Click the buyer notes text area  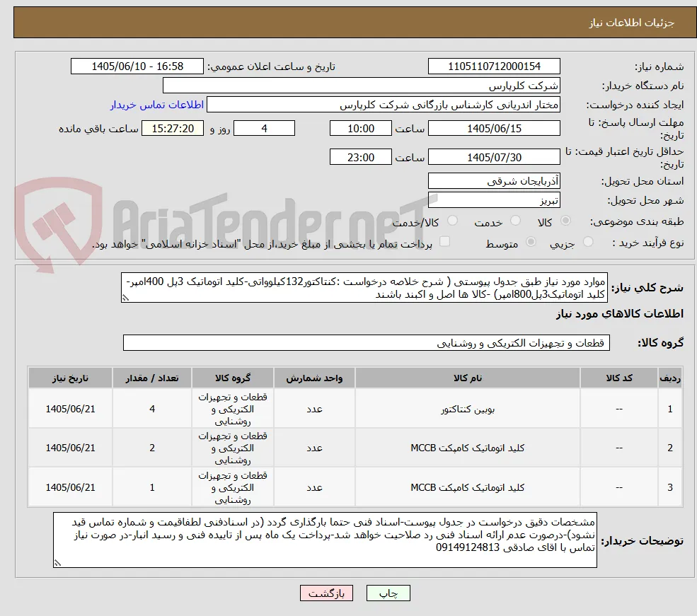[x=325, y=540]
